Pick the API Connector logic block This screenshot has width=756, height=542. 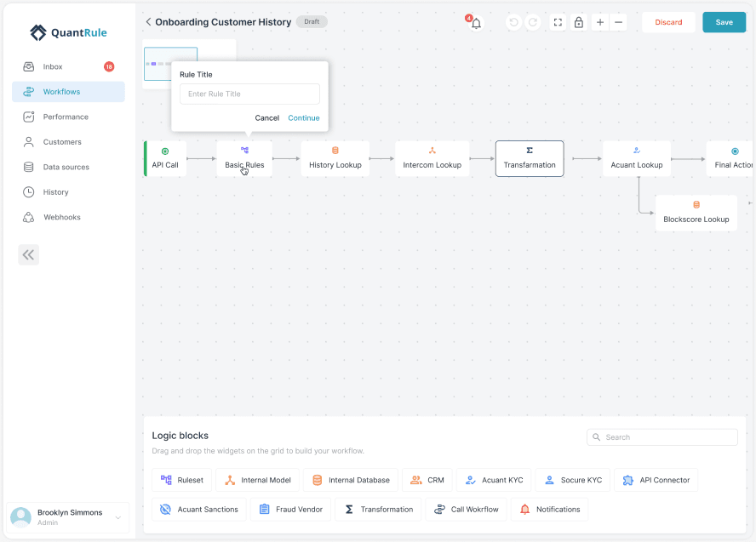pyautogui.click(x=656, y=480)
